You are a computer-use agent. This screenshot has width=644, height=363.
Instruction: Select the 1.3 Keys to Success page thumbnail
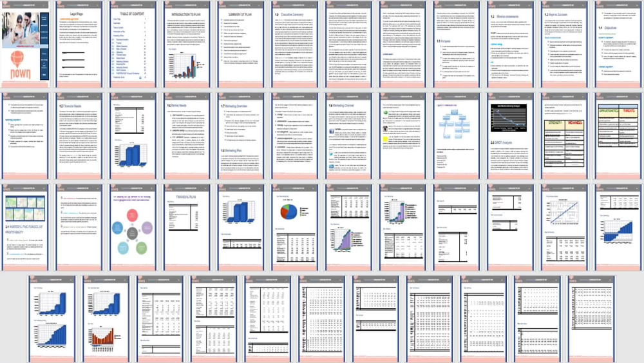click(x=565, y=44)
